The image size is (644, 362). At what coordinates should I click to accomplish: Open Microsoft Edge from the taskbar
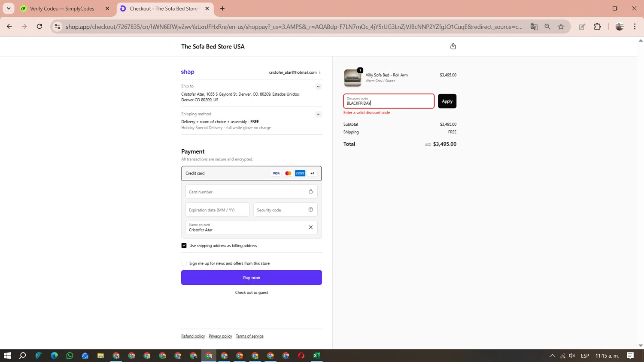[x=55, y=356]
